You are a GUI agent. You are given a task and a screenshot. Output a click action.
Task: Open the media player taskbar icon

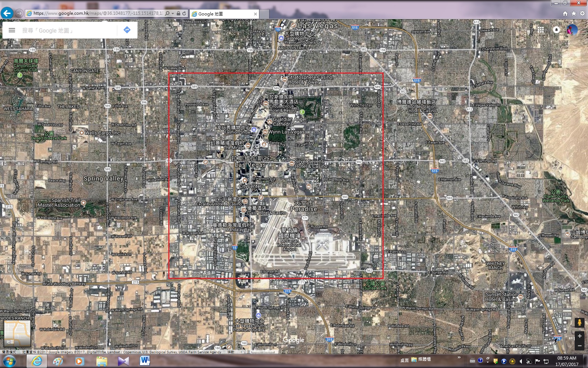pos(80,361)
